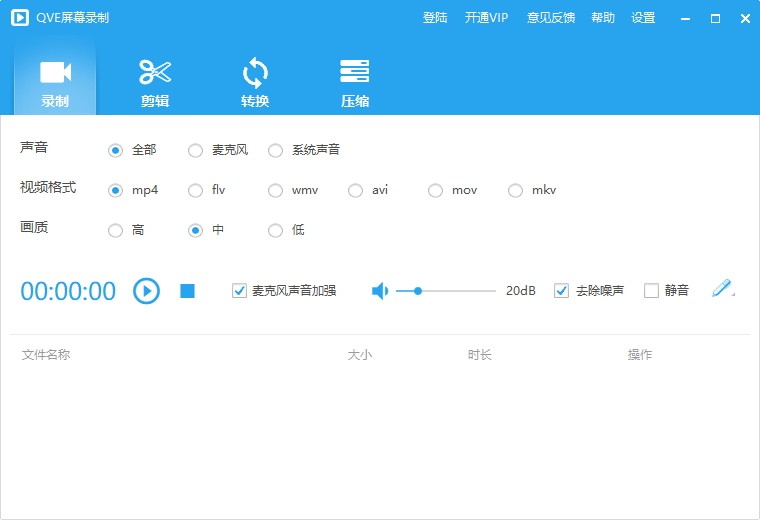The height and width of the screenshot is (520, 760).
Task: Click the 大小 column header
Action: (360, 355)
